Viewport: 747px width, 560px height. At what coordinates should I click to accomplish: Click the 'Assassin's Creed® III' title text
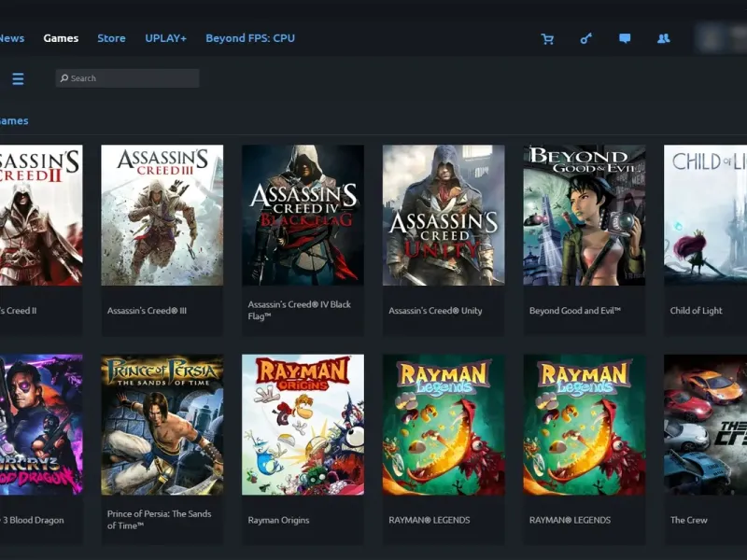[147, 311]
